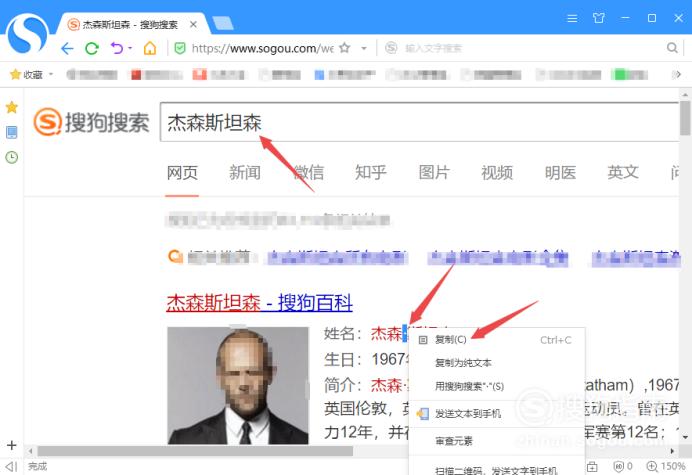This screenshot has height=475, width=692.
Task: Click the magnifier search icon in toolbar
Action: tap(672, 48)
